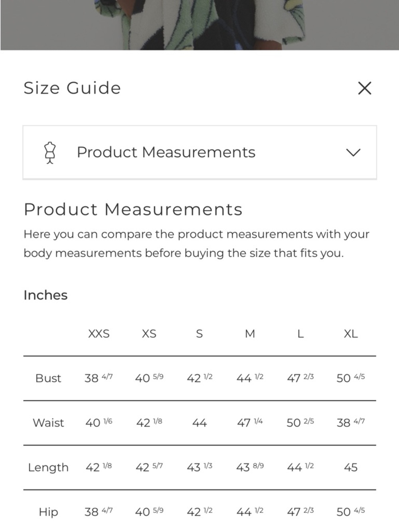The image size is (399, 532).
Task: Close the Size Guide panel
Action: point(364,88)
